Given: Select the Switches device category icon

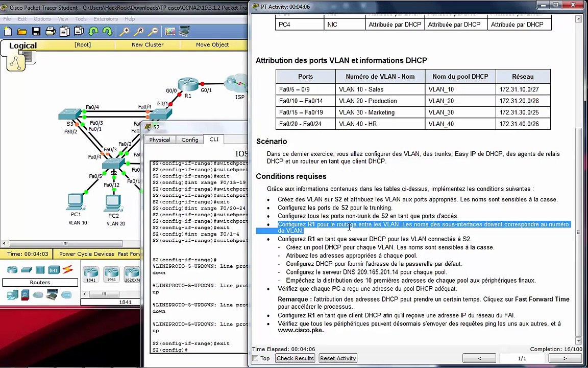Looking at the screenshot, I should (x=26, y=270).
